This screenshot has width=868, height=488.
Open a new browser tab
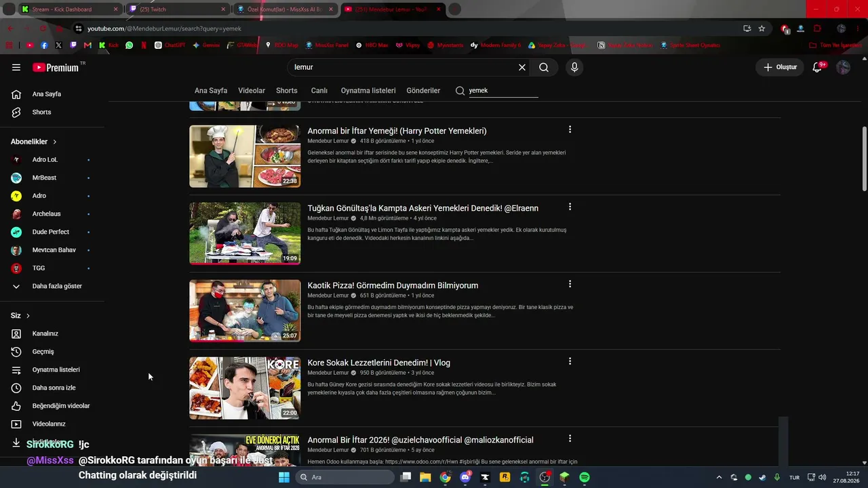[455, 9]
